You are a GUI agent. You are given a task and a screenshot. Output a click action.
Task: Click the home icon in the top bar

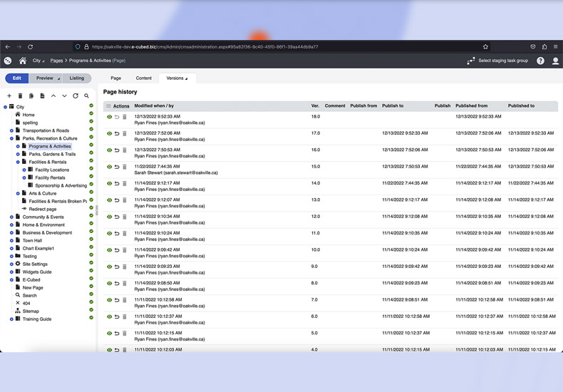(x=23, y=61)
